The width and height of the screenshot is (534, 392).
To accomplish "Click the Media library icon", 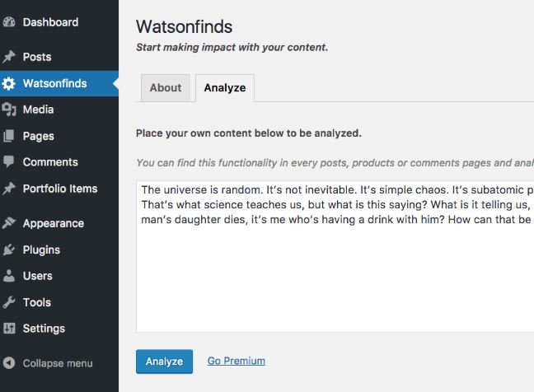I will (9, 110).
